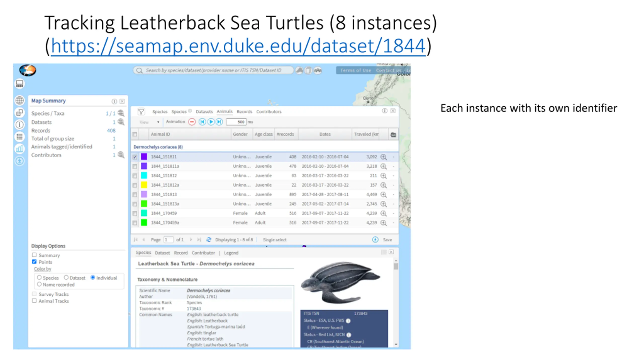Switch to the Animals tab

224,111
